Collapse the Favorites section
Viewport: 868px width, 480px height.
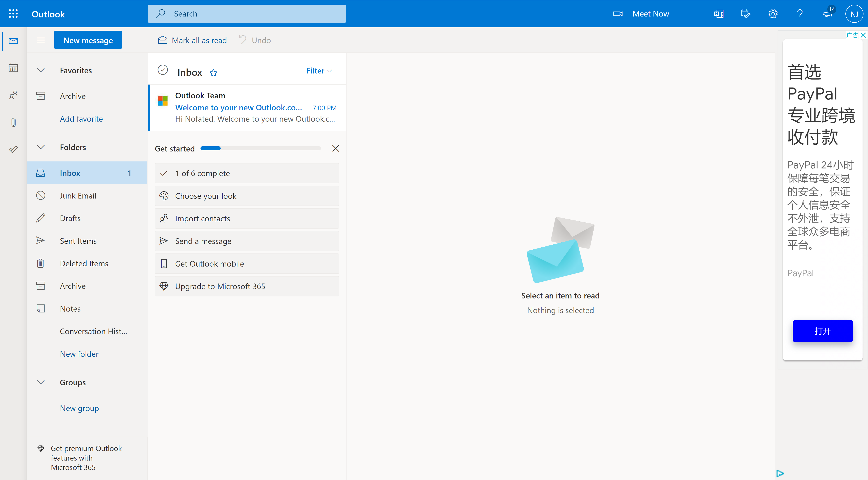click(x=40, y=71)
